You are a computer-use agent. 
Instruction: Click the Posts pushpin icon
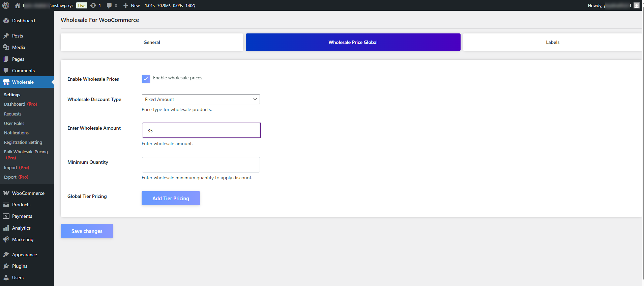[6, 36]
